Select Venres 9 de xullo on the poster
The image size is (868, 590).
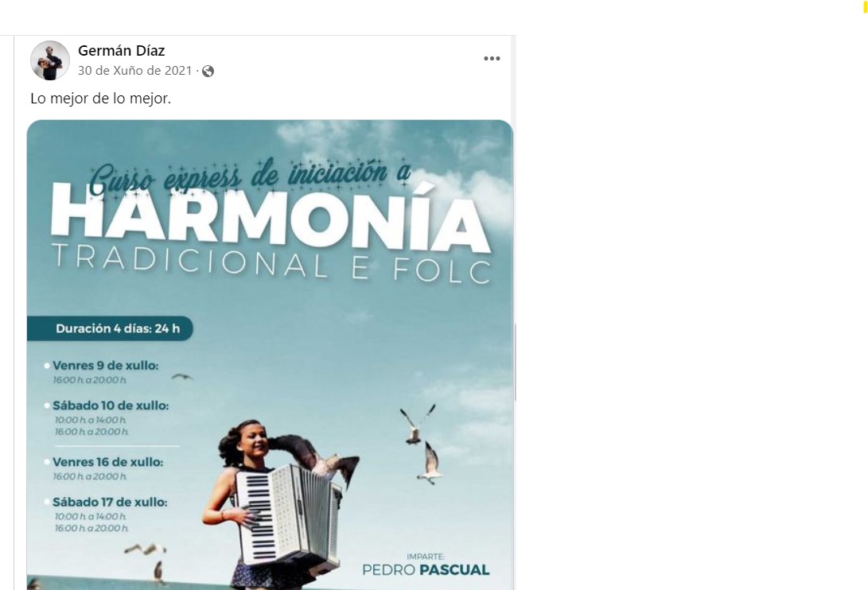click(105, 365)
